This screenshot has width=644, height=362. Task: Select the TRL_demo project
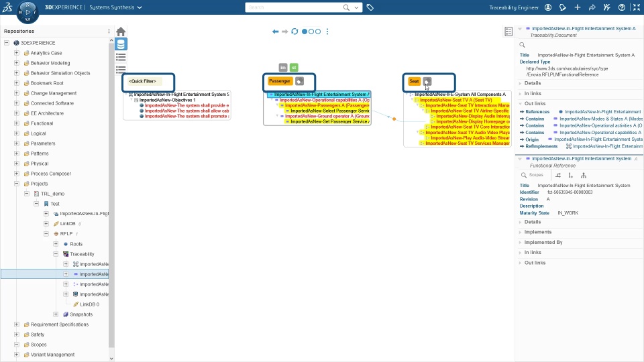pos(52,194)
